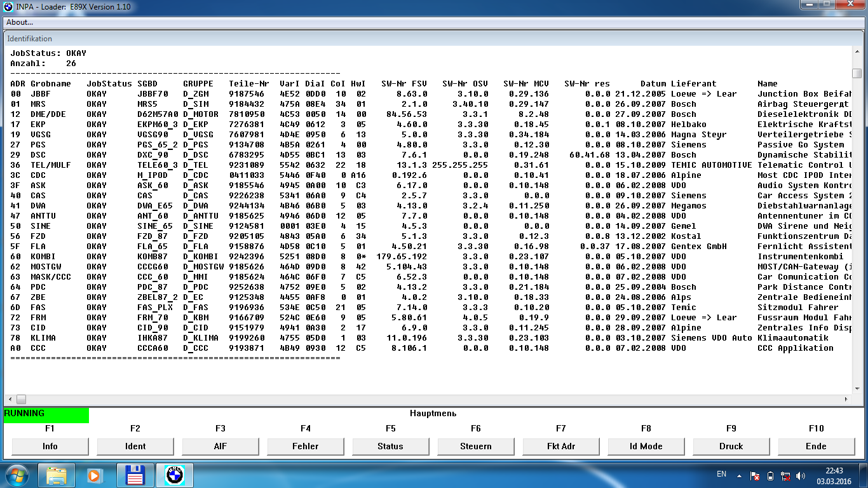Select the MASK/CCC row name
Image resolution: width=868 pixels, height=488 pixels.
point(51,277)
